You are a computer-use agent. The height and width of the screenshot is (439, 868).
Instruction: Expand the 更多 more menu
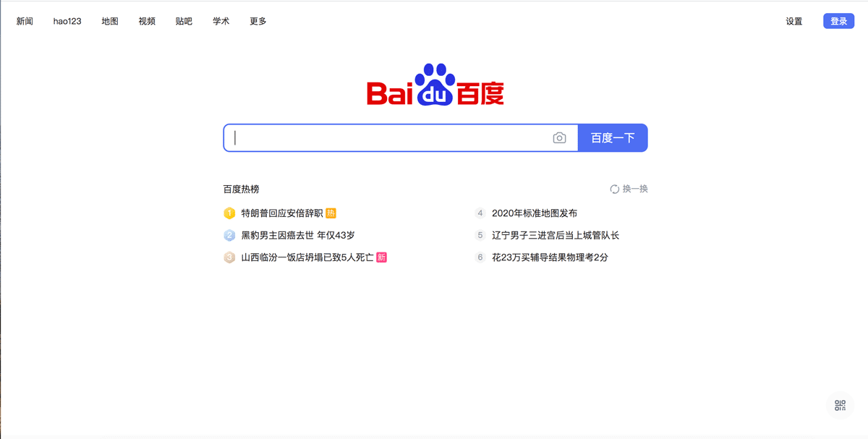pos(258,21)
